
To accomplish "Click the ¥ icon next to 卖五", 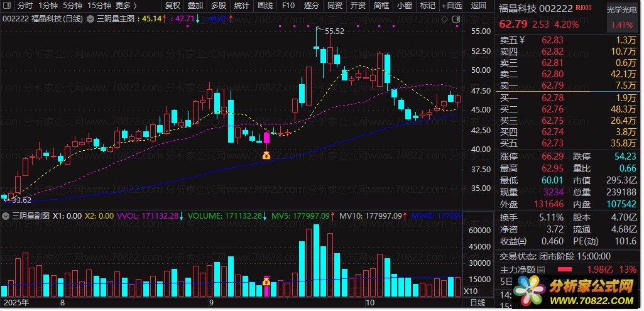I will (523, 40).
